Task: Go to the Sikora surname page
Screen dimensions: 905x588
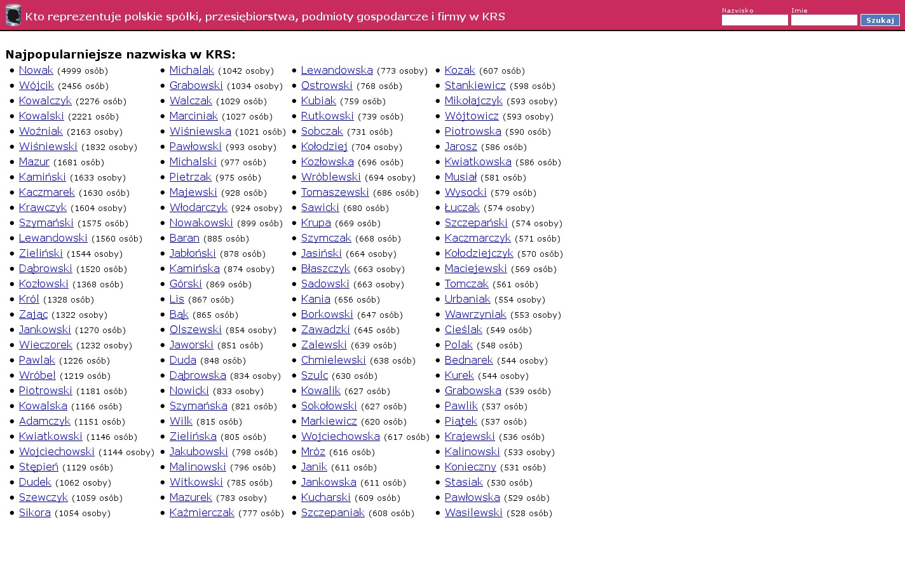Action: pyautogui.click(x=35, y=513)
